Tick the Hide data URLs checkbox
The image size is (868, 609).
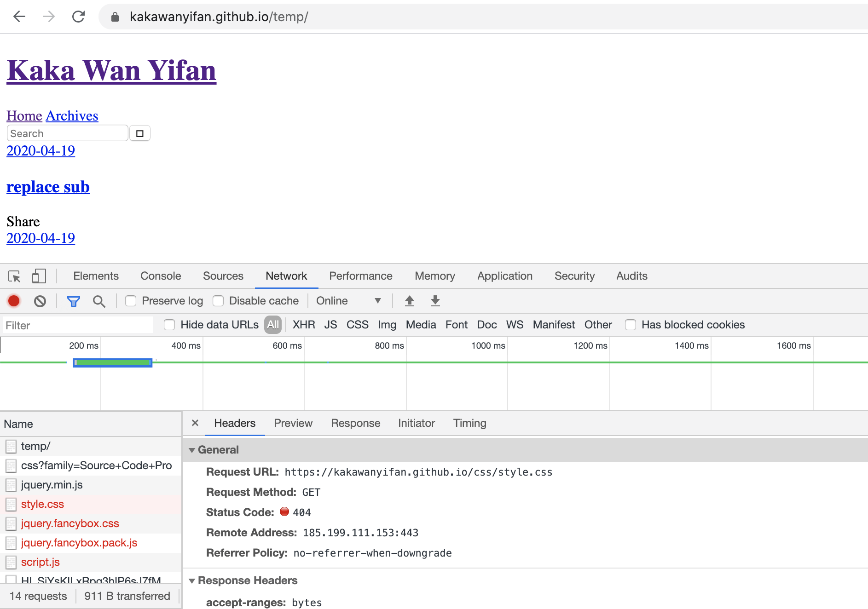coord(169,325)
